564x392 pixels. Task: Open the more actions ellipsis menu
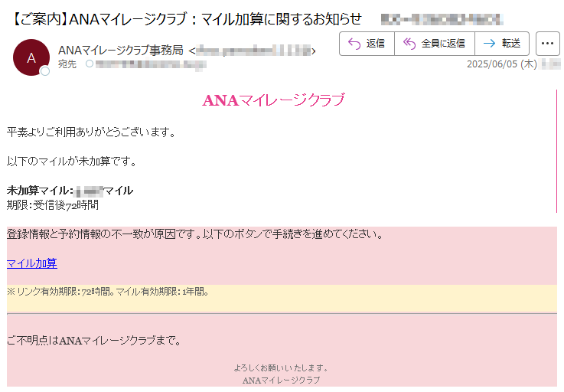pos(547,44)
